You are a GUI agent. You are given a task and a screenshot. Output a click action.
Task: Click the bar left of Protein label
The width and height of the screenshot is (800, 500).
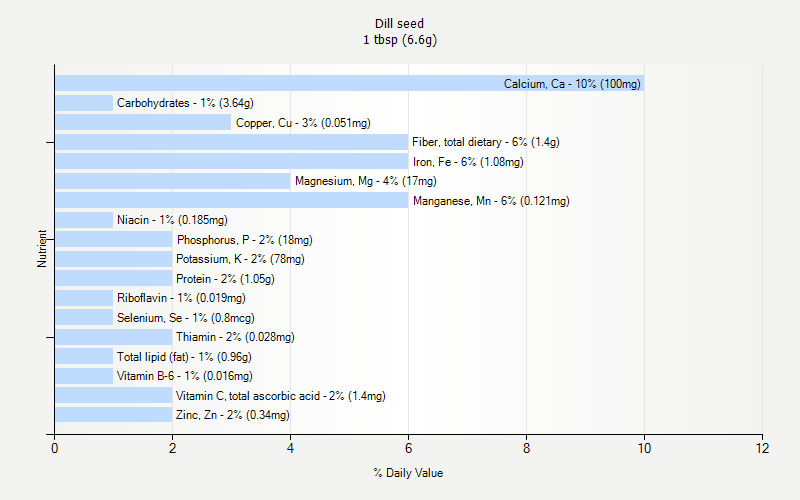coord(114,278)
